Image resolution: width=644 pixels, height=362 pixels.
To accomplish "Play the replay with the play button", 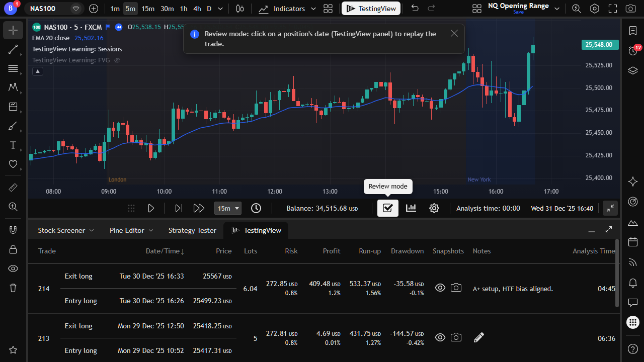I will pos(151,208).
